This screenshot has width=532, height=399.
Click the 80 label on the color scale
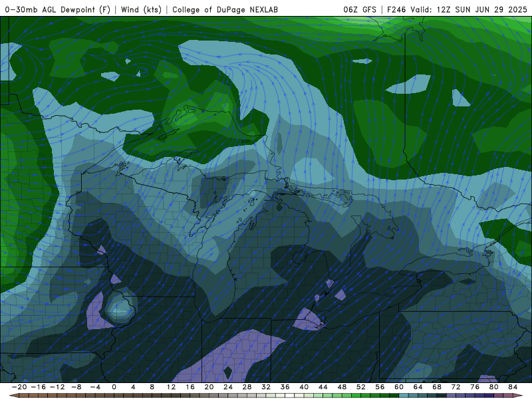[494, 387]
